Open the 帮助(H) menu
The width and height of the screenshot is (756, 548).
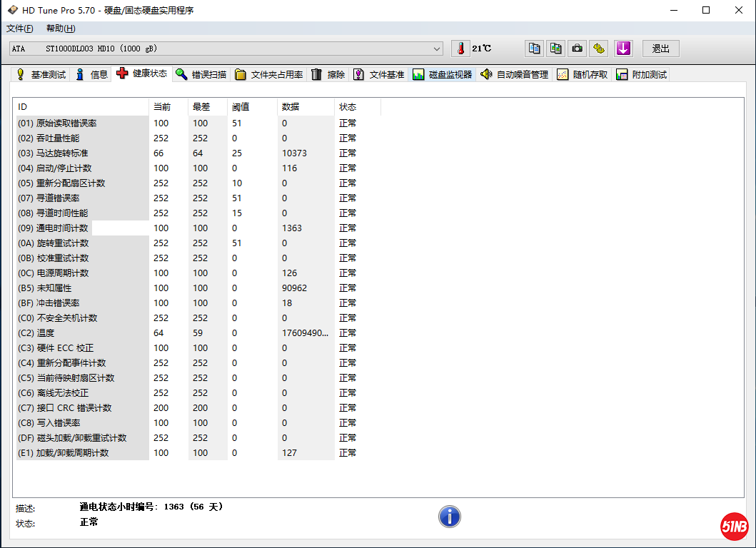click(61, 29)
